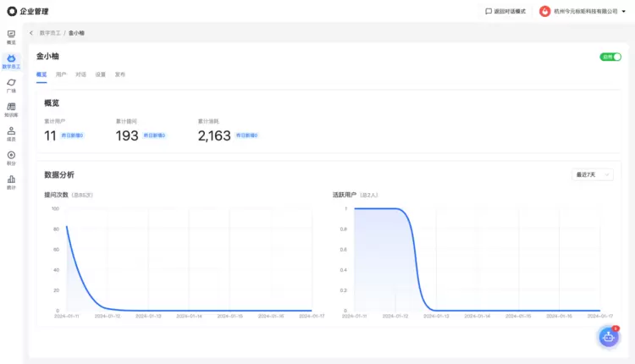Click the 昨日新增 badge beside 累计提问

(154, 135)
